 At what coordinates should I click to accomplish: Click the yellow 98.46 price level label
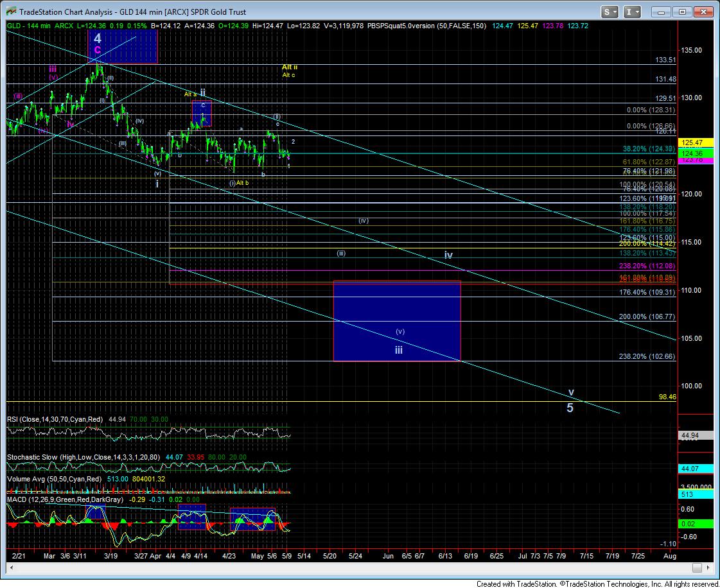pos(667,397)
